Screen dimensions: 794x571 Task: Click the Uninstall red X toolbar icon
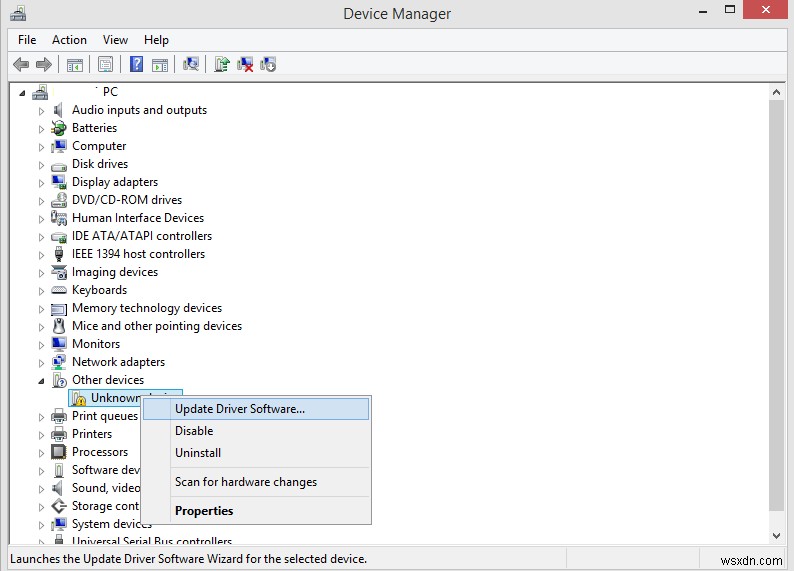[x=245, y=65]
